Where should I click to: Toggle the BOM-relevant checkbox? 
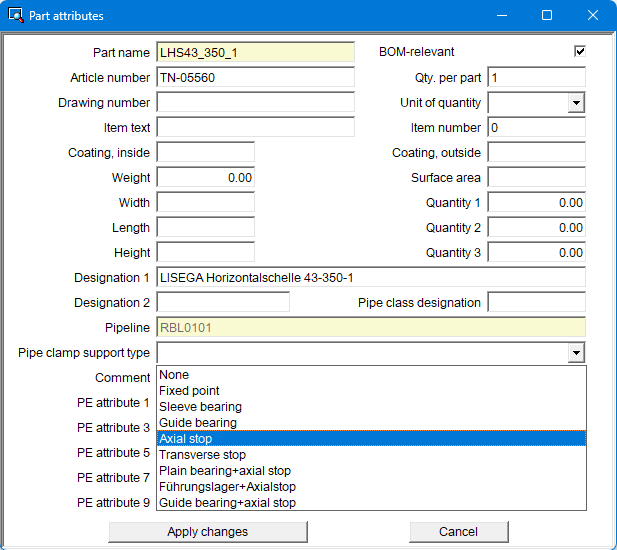click(579, 51)
